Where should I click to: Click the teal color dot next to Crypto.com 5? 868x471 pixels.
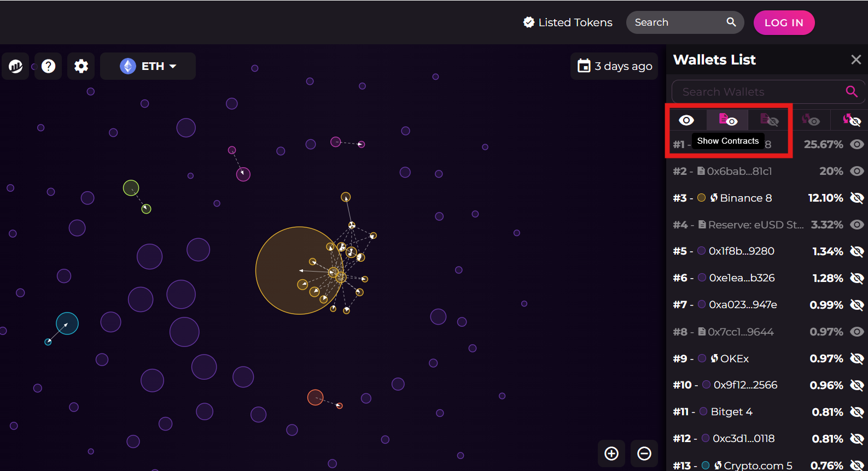pos(706,466)
